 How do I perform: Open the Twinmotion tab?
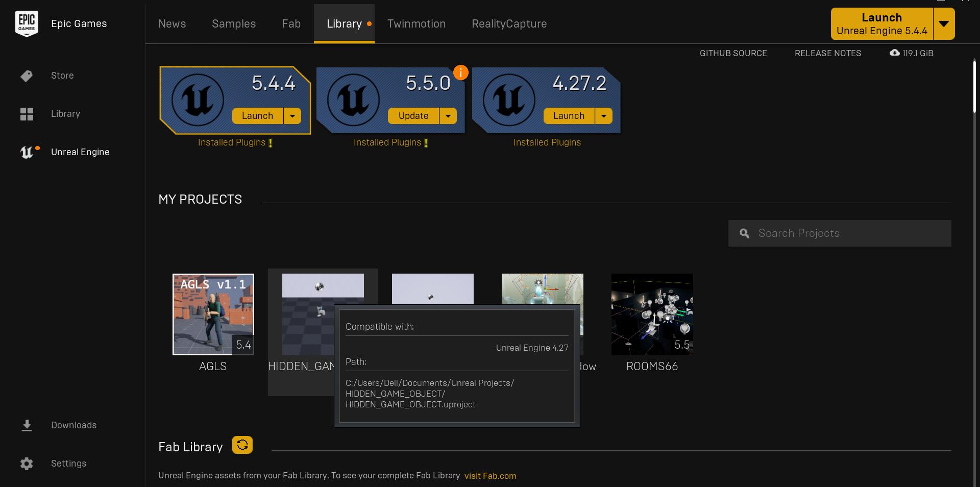(x=416, y=24)
